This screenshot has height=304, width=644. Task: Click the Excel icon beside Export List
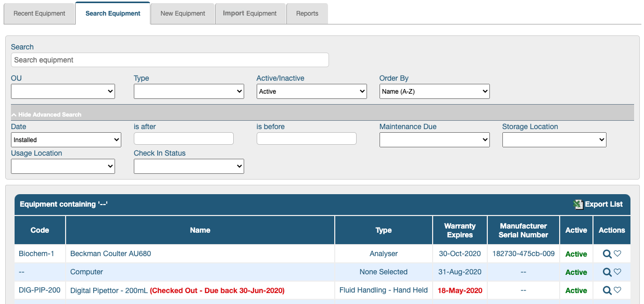tap(578, 204)
